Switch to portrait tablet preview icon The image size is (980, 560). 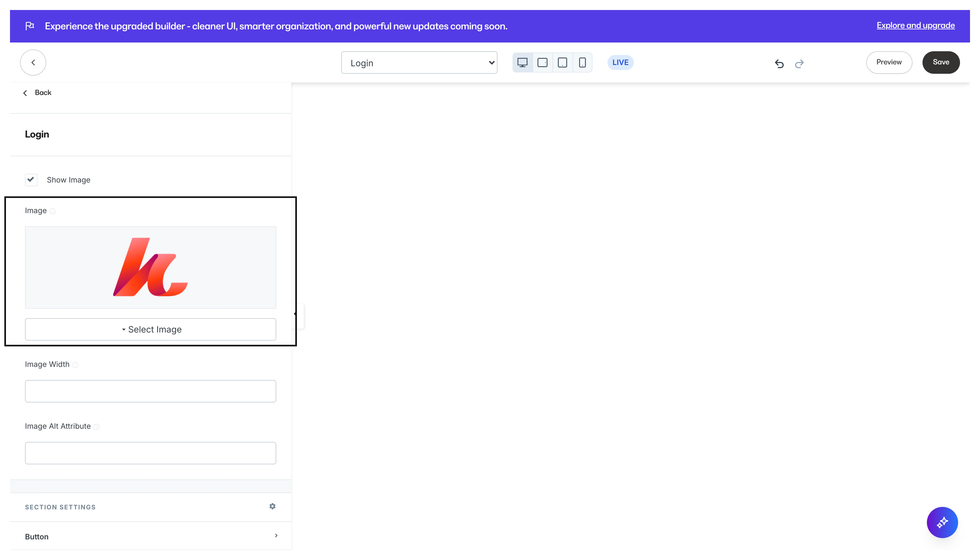point(562,63)
